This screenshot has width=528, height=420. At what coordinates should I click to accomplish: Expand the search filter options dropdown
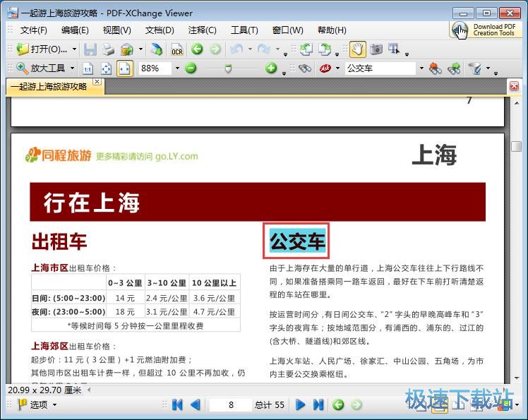pyautogui.click(x=488, y=68)
